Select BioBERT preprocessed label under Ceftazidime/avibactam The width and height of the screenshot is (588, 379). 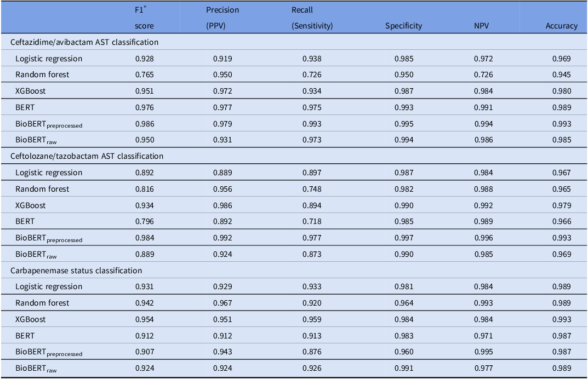tap(49, 124)
